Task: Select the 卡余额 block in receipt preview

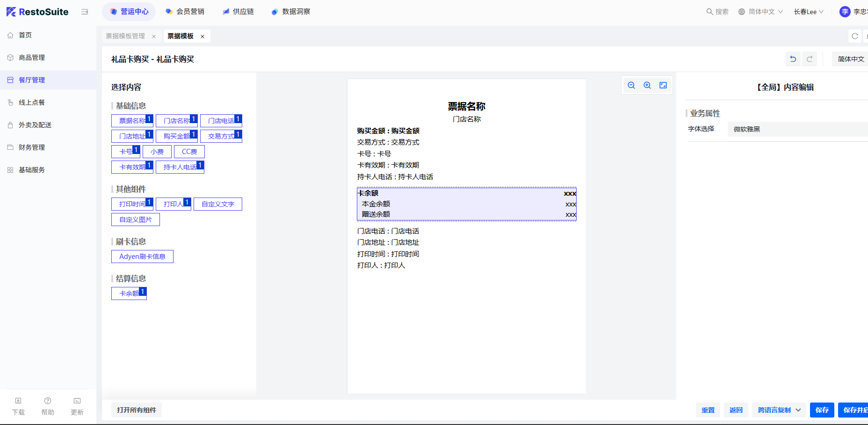Action: click(466, 204)
